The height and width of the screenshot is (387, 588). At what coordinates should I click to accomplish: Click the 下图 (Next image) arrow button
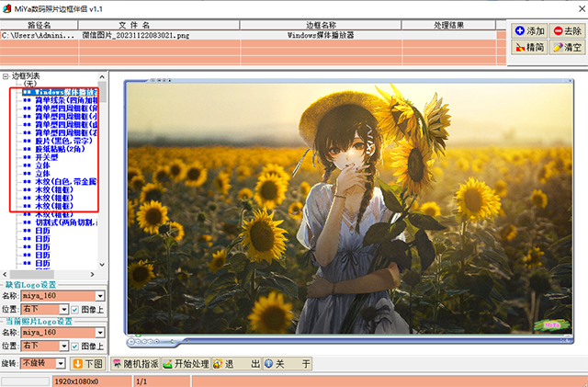[89, 364]
